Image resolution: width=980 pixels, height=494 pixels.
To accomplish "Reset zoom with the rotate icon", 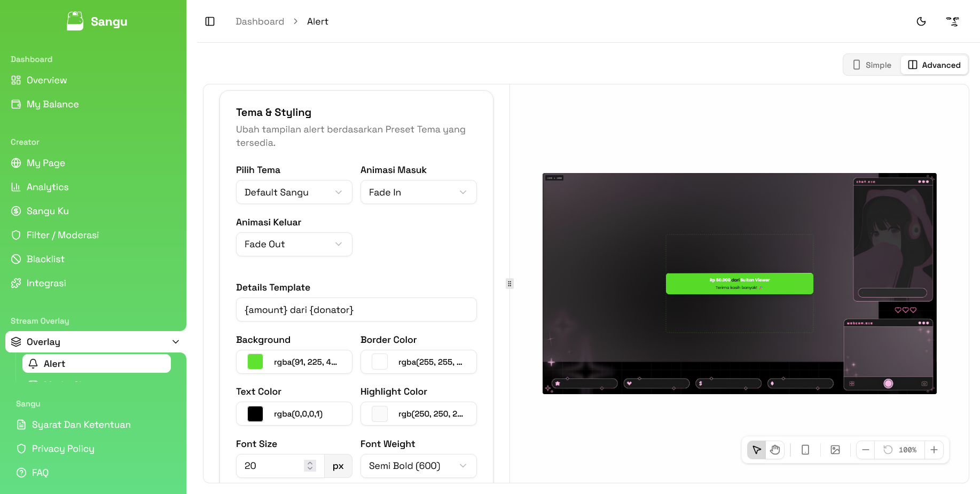I will 888,450.
